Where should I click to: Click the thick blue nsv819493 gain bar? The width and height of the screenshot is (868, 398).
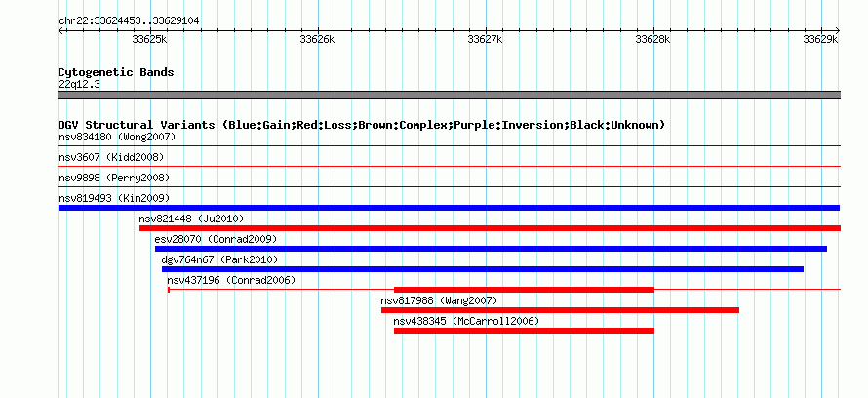point(449,208)
